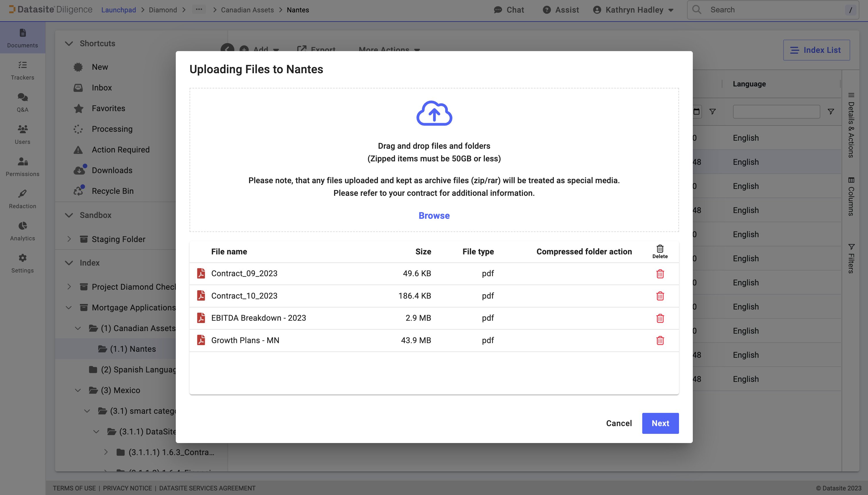Click the Search input field
Viewport: 868px width, 495px height.
[x=772, y=10]
